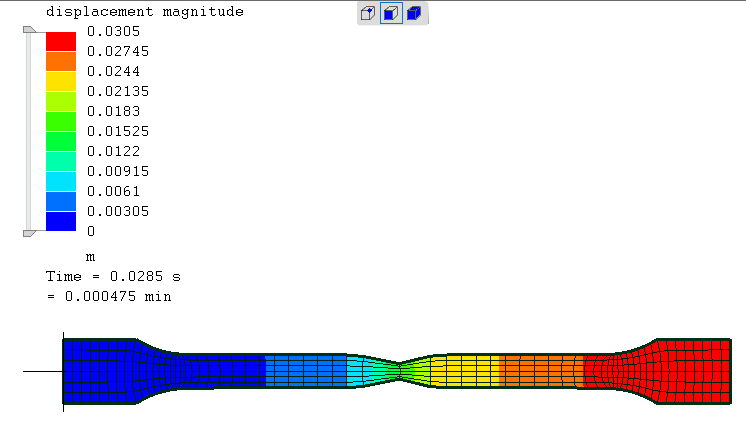
Task: Click the dark blue bottom legend band
Action: coord(61,221)
